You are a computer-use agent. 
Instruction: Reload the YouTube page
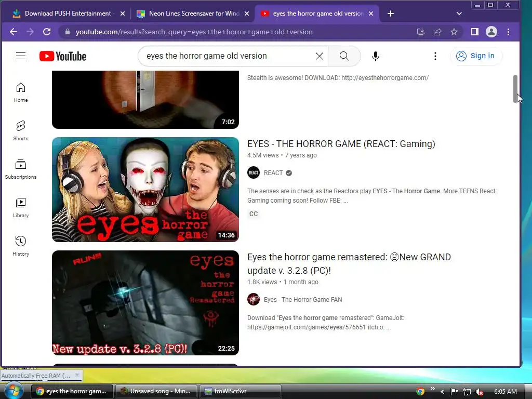click(x=47, y=32)
